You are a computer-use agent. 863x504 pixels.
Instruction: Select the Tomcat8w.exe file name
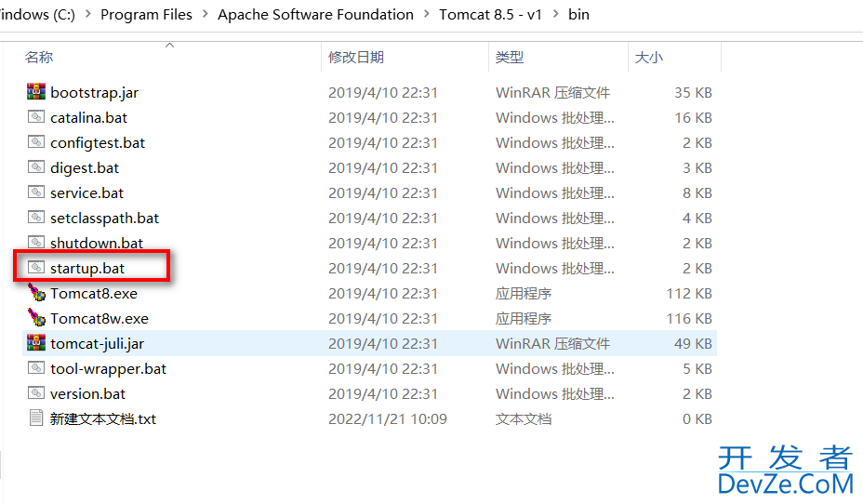coord(100,319)
